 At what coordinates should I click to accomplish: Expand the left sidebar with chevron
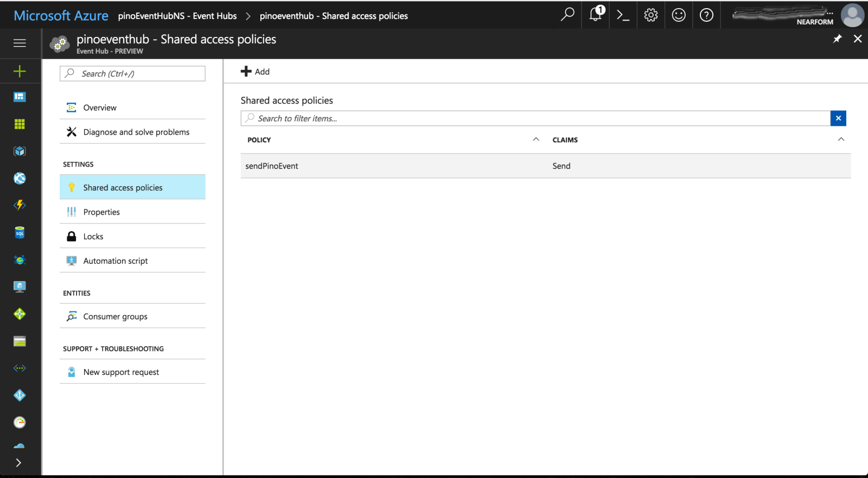[18, 463]
